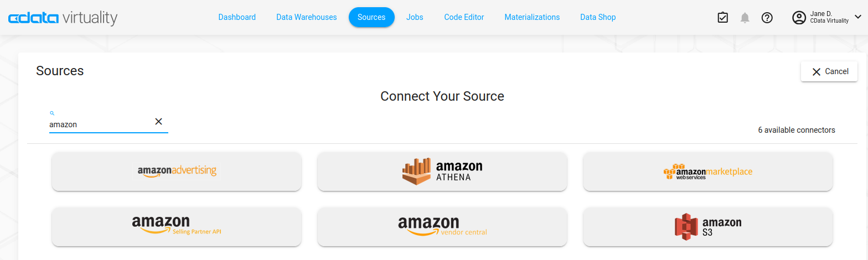
Task: Switch to the Jobs tab
Action: pos(415,17)
